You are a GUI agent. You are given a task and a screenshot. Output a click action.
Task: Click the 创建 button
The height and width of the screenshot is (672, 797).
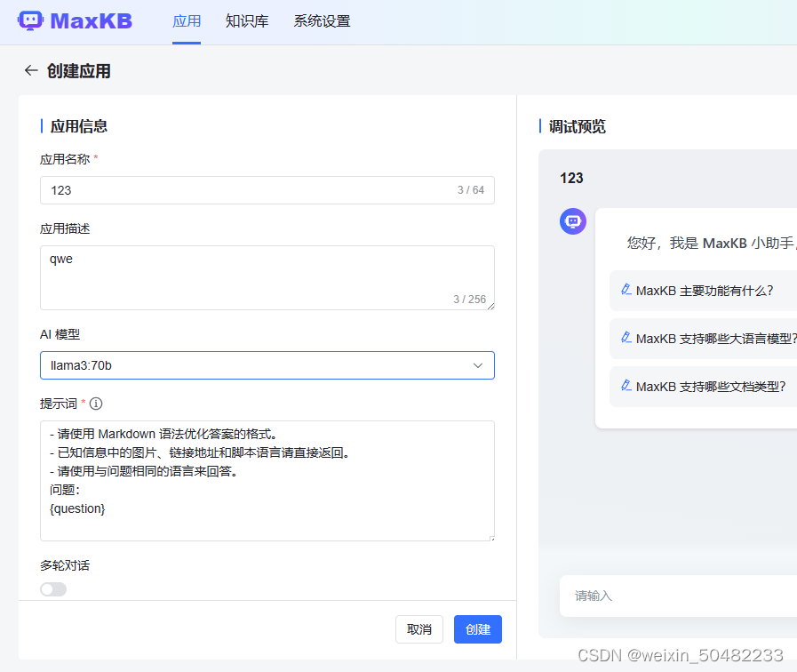[x=478, y=629]
